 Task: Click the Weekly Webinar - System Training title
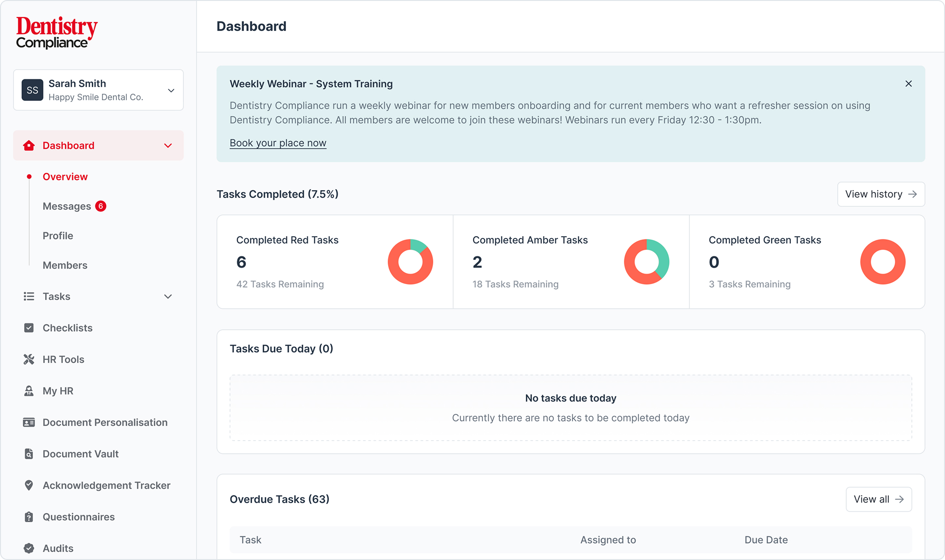point(311,84)
